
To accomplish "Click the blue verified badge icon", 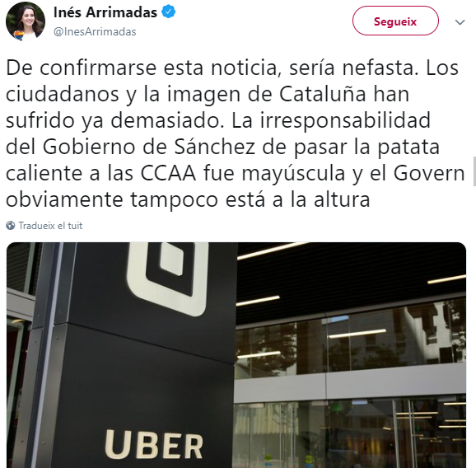I will (168, 12).
